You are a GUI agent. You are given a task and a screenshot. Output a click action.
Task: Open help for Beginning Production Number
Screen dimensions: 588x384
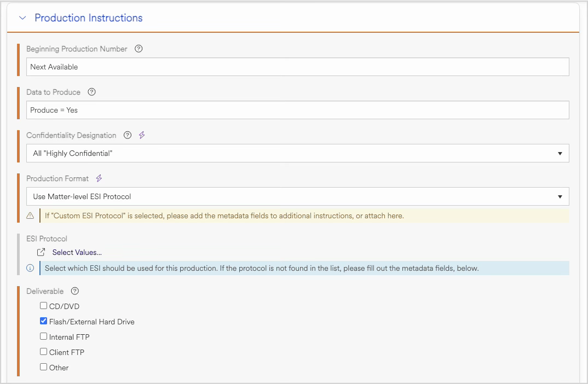click(139, 49)
